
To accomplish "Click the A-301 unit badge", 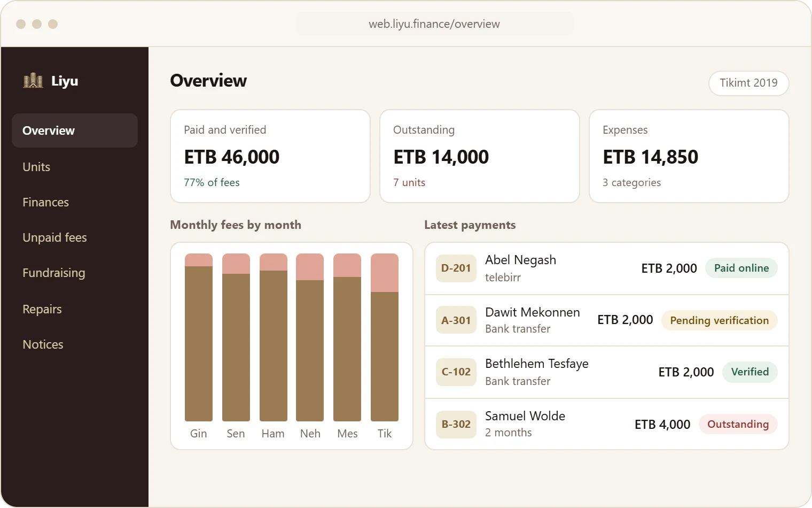I will click(x=456, y=320).
